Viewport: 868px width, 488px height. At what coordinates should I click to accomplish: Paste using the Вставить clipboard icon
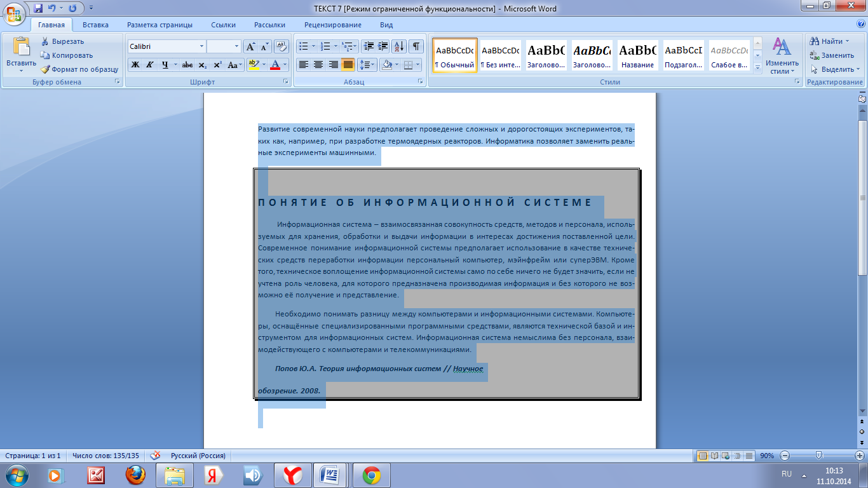tap(21, 48)
